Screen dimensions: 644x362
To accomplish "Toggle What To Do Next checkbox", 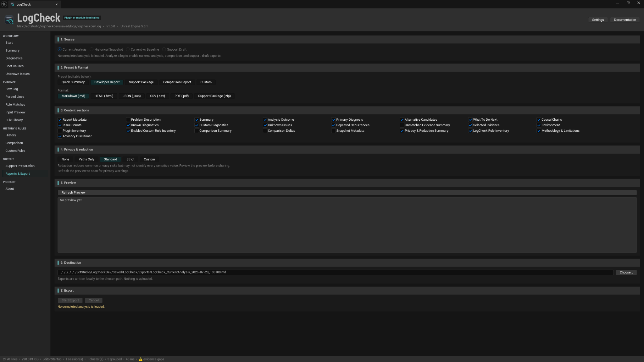I will [470, 120].
